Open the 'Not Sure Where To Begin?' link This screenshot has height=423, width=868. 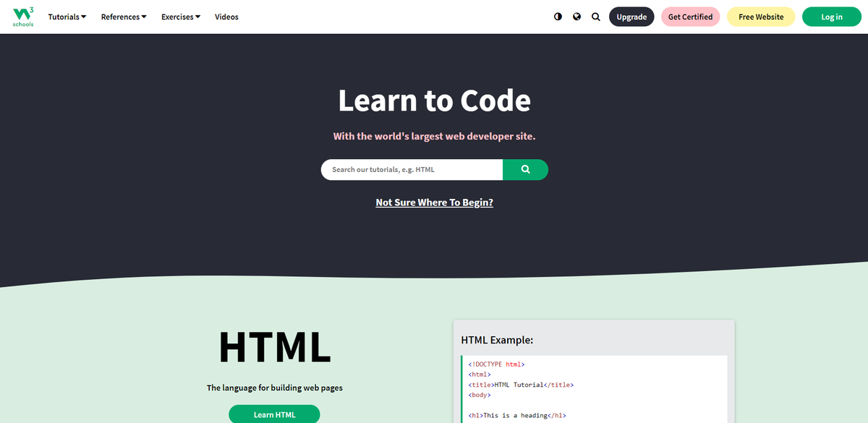pyautogui.click(x=434, y=202)
